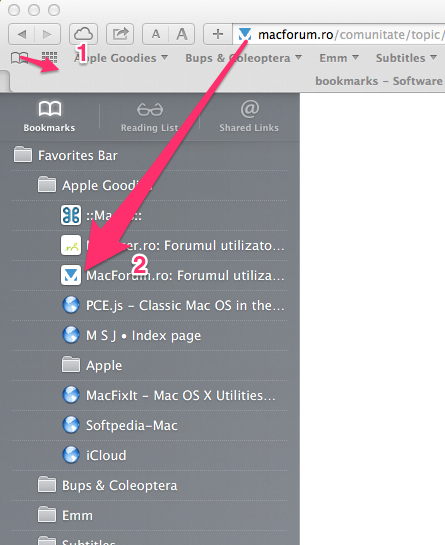Click the Share button in the toolbar
Viewport: 445px width, 545px height.
tap(120, 34)
